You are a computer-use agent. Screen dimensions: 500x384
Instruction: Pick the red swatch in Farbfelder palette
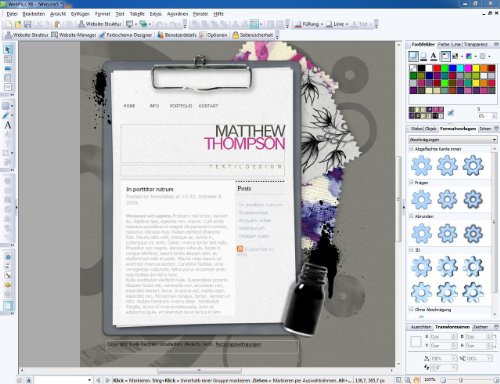click(x=437, y=68)
